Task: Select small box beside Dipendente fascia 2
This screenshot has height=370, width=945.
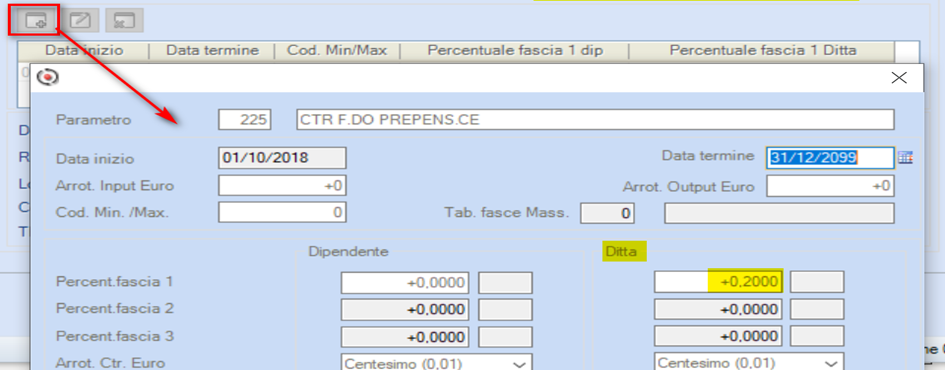Action: (505, 309)
